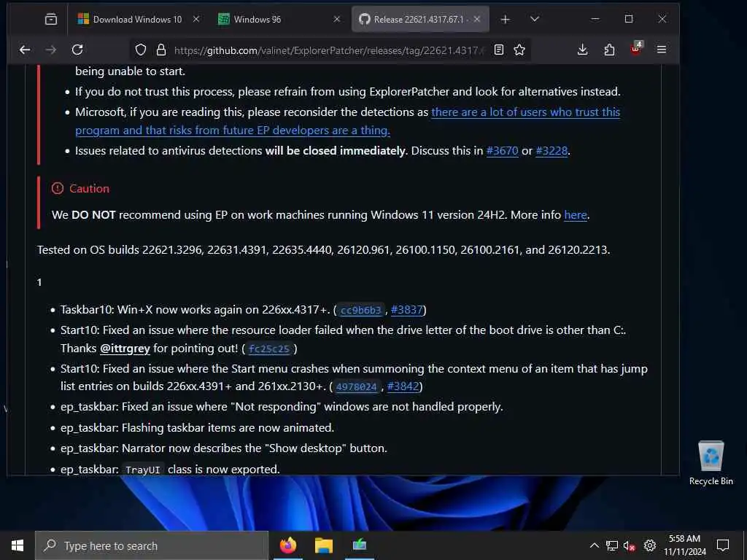Click the forward navigation arrow
747x560 pixels.
tap(50, 50)
